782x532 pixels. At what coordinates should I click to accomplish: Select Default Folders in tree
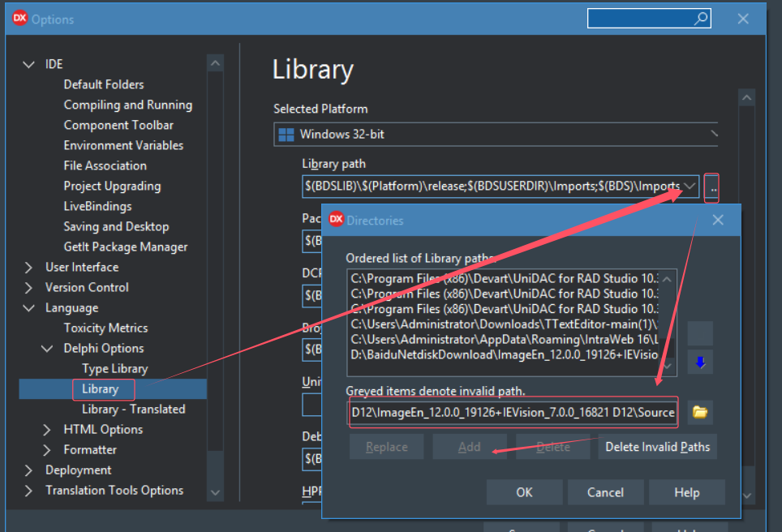pos(104,84)
